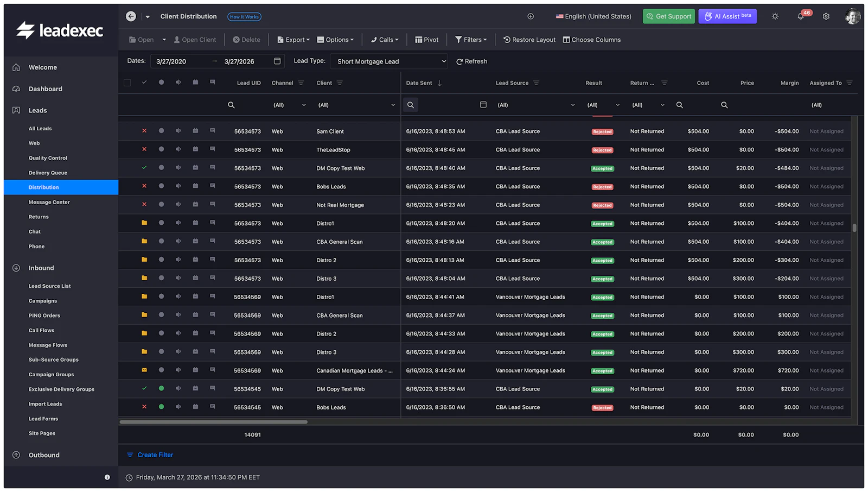
Task: Open Channel column filter icon
Action: click(x=301, y=83)
